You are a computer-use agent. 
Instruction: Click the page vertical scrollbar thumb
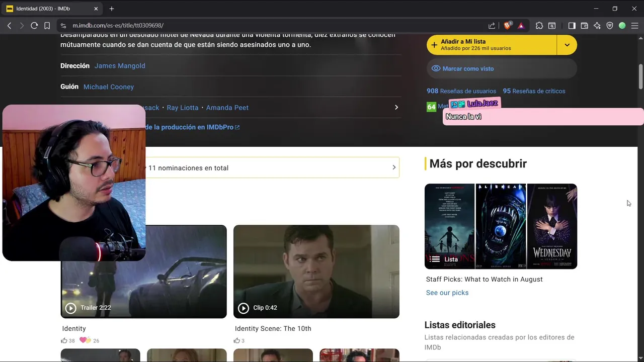641,76
